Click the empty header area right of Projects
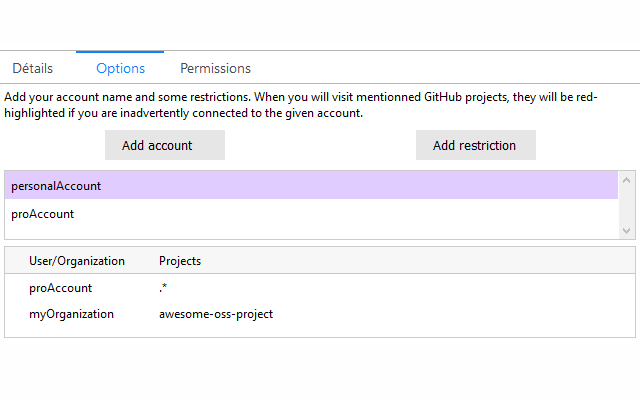This screenshot has height=400, width=640. click(x=420, y=261)
